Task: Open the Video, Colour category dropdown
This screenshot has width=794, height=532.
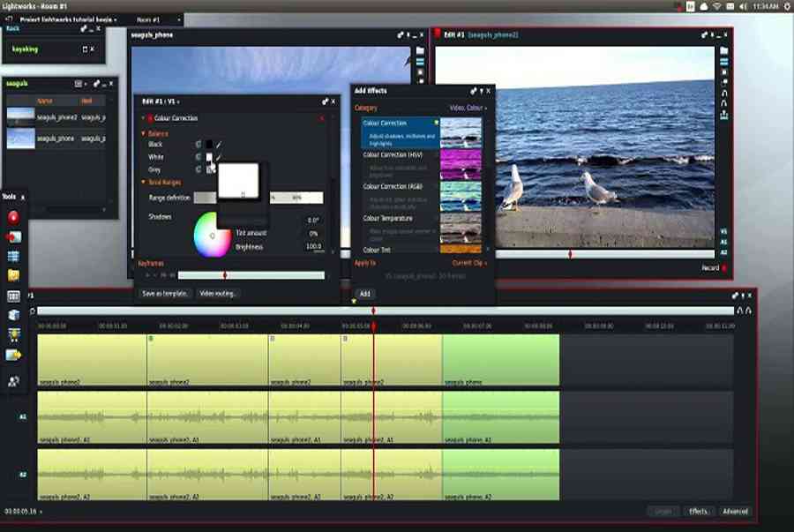Action: [468, 108]
